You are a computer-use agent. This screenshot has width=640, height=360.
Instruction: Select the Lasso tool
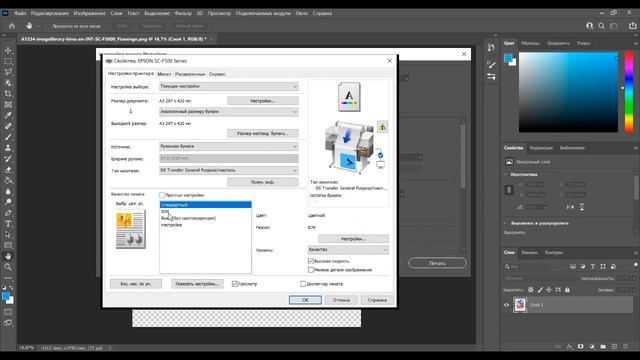pyautogui.click(x=8, y=72)
